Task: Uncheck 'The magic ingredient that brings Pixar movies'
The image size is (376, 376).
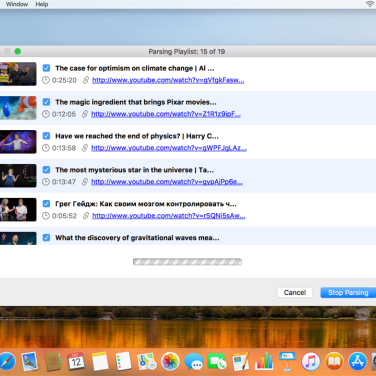Action: tap(46, 102)
